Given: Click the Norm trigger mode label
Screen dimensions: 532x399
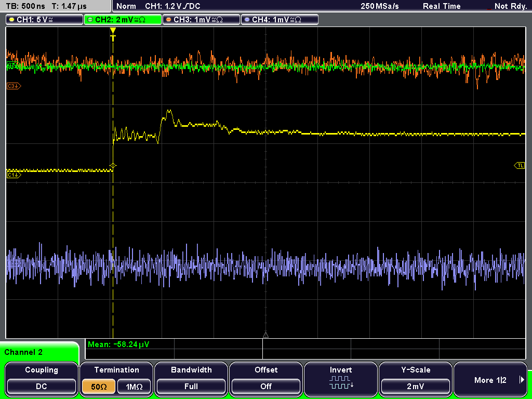Looking at the screenshot, I should coord(126,6).
